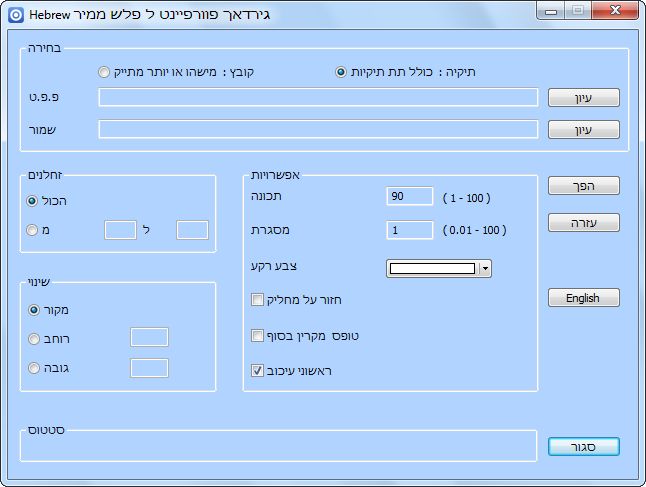Click the white background color swatch
Viewport: 646px width, 487px height.
pos(432,269)
